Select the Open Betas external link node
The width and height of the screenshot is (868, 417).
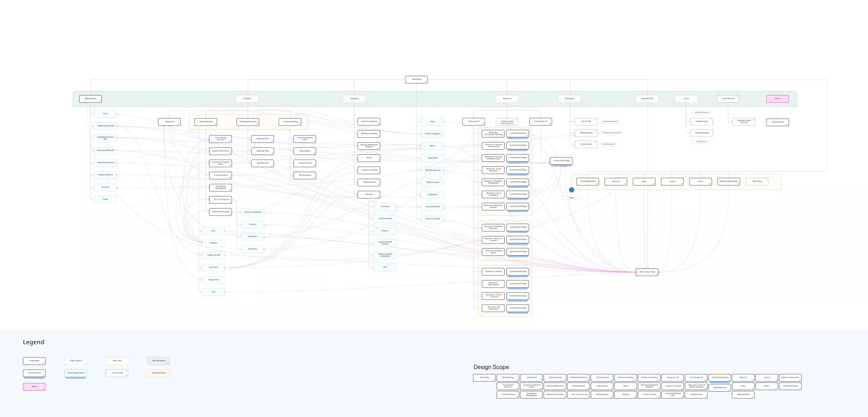click(757, 181)
